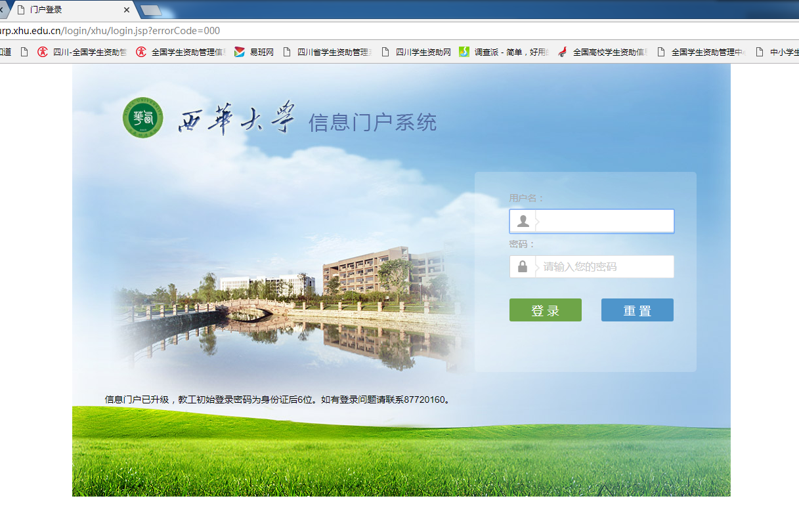Click the Xihua University green logo emblem
Image resolution: width=799 pixels, height=532 pixels.
click(142, 118)
